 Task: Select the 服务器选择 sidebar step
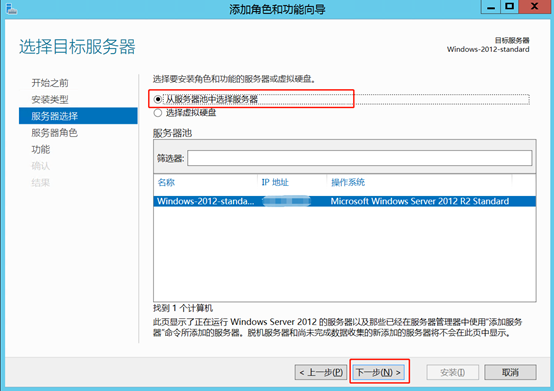click(78, 116)
